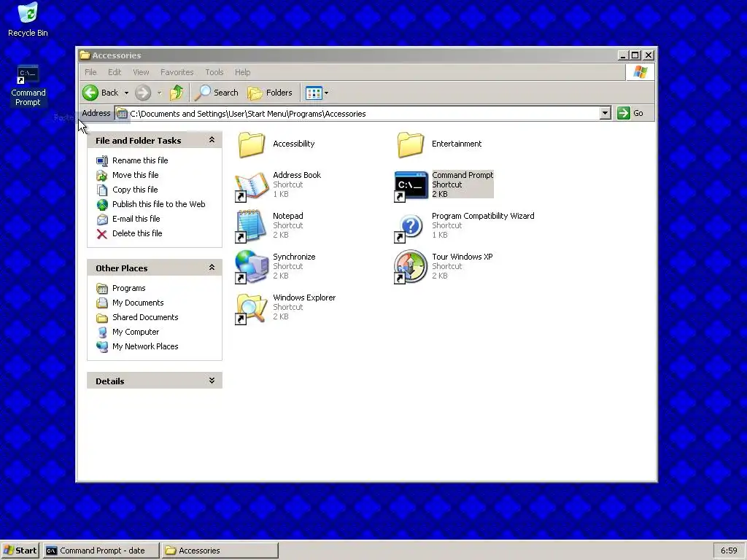Open the Edit menu
This screenshot has width=747, height=560.
coord(115,72)
